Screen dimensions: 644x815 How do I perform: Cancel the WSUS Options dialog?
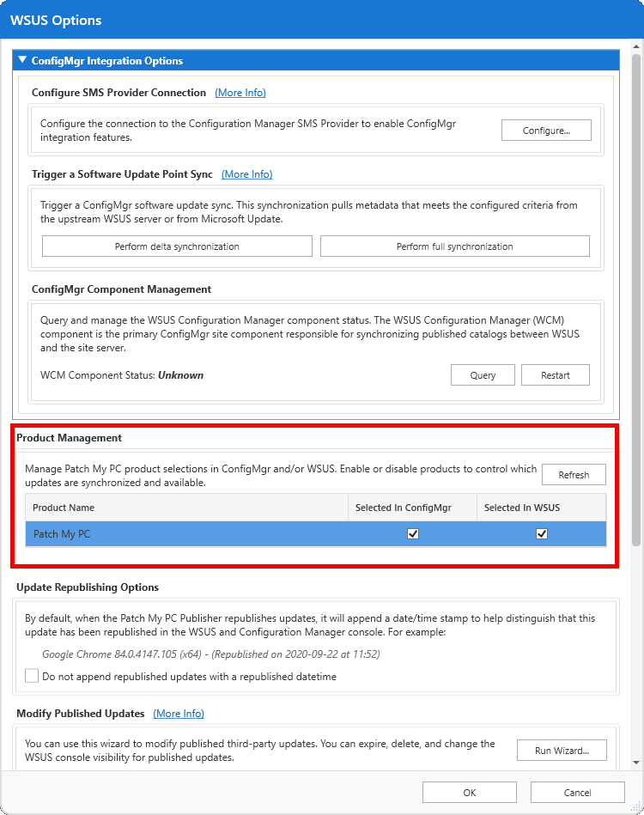577,792
